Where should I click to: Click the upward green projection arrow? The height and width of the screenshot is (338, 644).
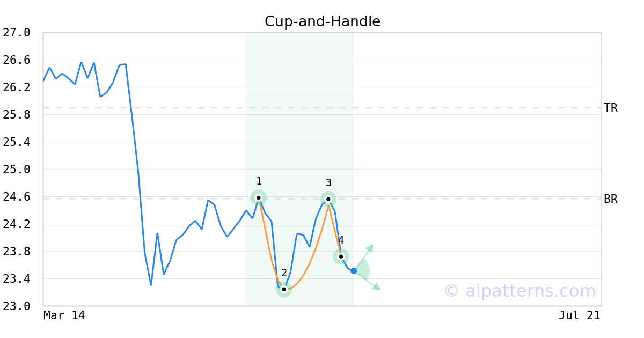[x=369, y=247]
